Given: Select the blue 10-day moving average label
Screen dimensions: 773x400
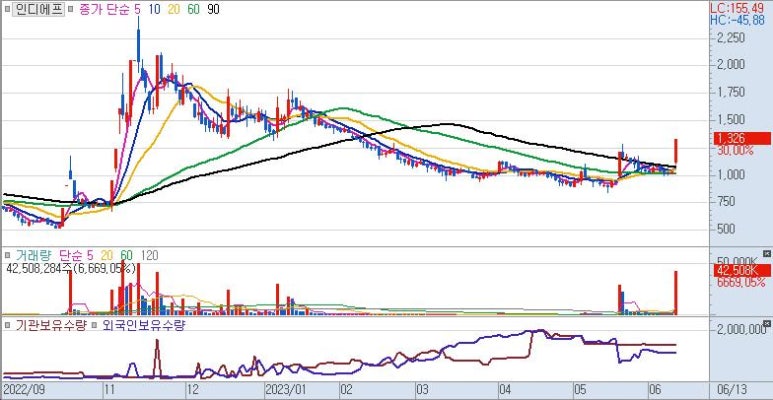Looking at the screenshot, I should pyautogui.click(x=154, y=9).
